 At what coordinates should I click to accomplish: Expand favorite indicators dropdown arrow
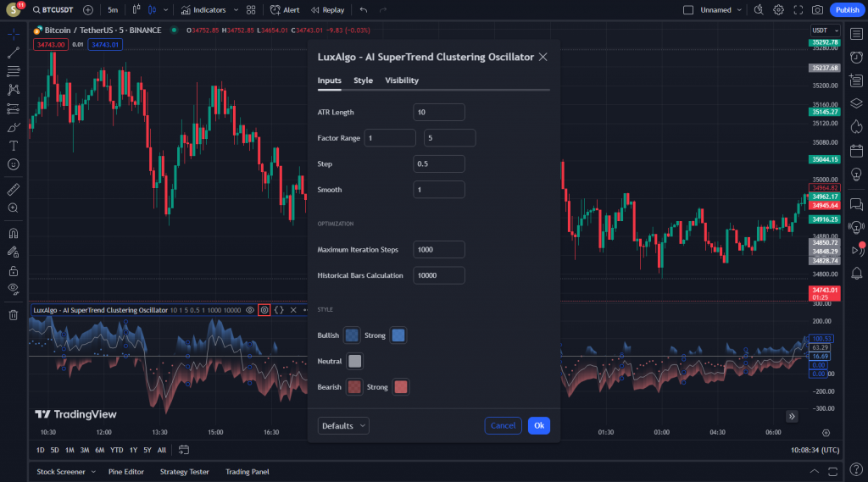point(236,10)
